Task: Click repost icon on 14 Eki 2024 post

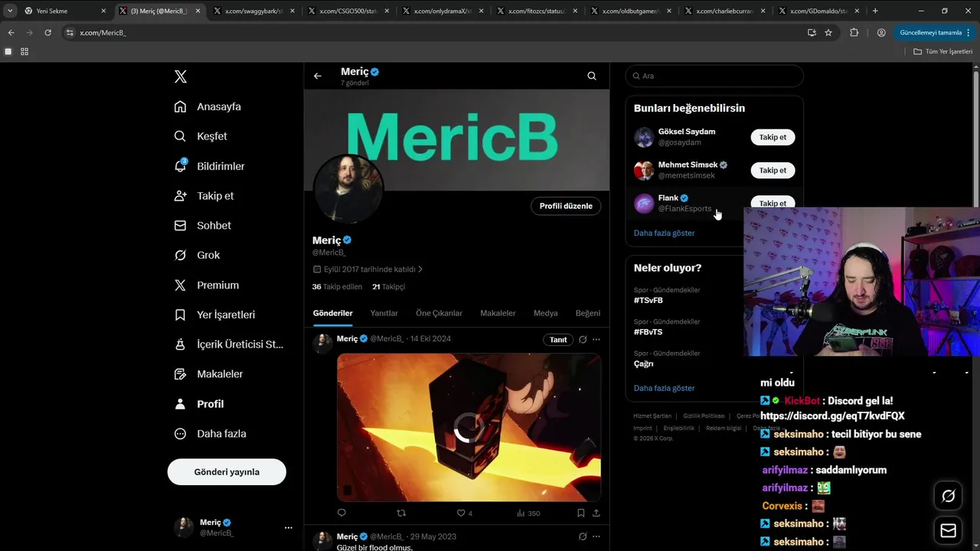Action: (401, 513)
